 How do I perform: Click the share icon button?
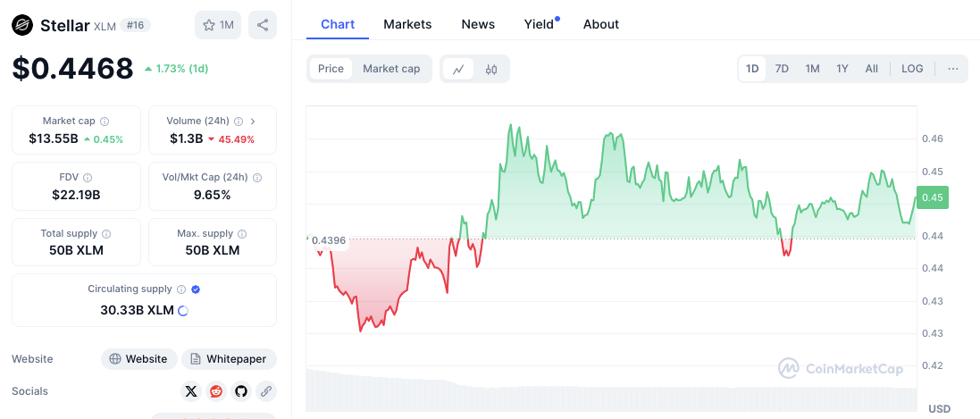click(x=263, y=25)
